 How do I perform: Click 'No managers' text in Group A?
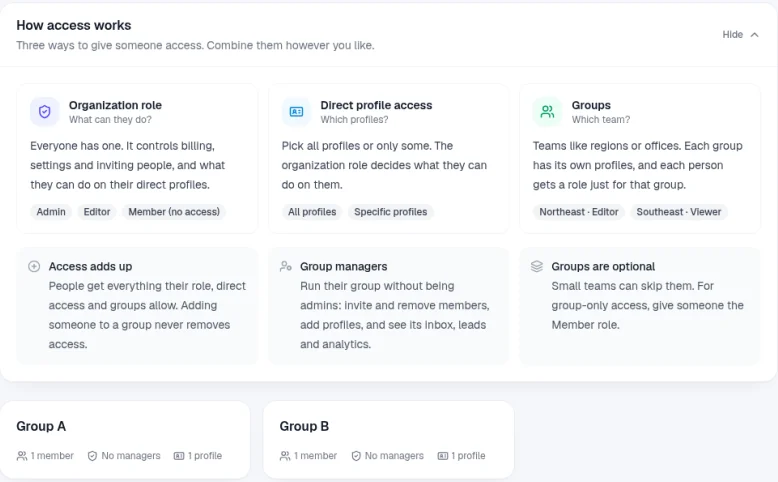pos(131,456)
